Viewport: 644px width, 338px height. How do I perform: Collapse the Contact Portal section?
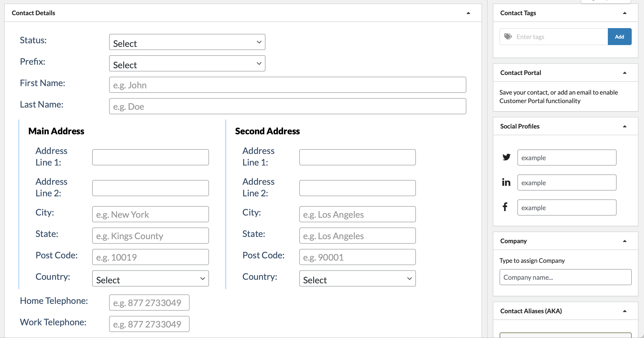point(625,73)
